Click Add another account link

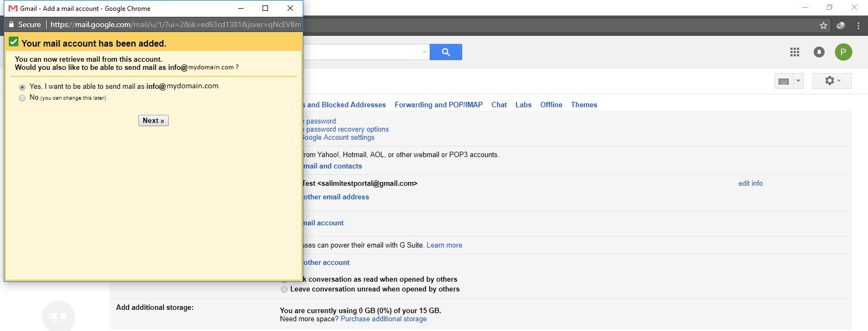[327, 263]
